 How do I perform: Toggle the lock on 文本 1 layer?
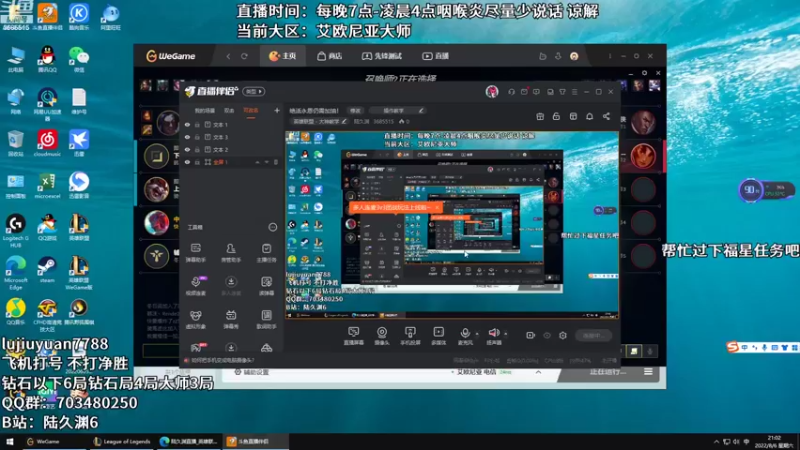pos(197,124)
